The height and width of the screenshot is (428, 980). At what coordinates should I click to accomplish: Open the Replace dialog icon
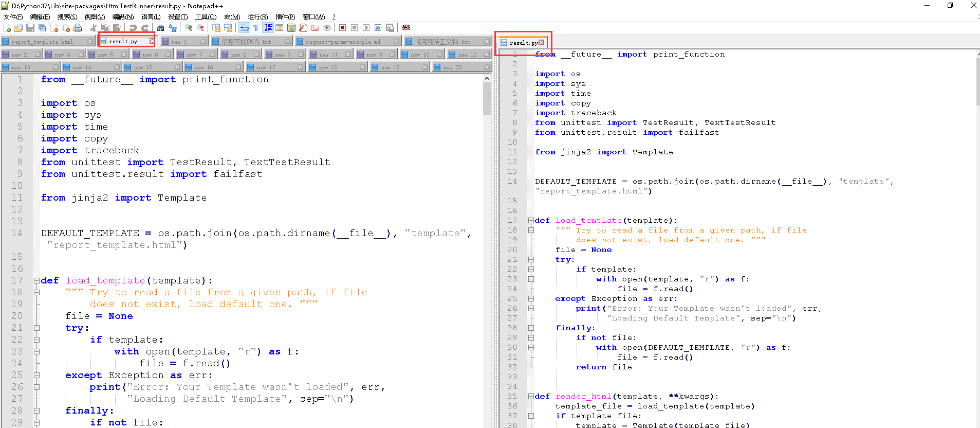tap(173, 28)
